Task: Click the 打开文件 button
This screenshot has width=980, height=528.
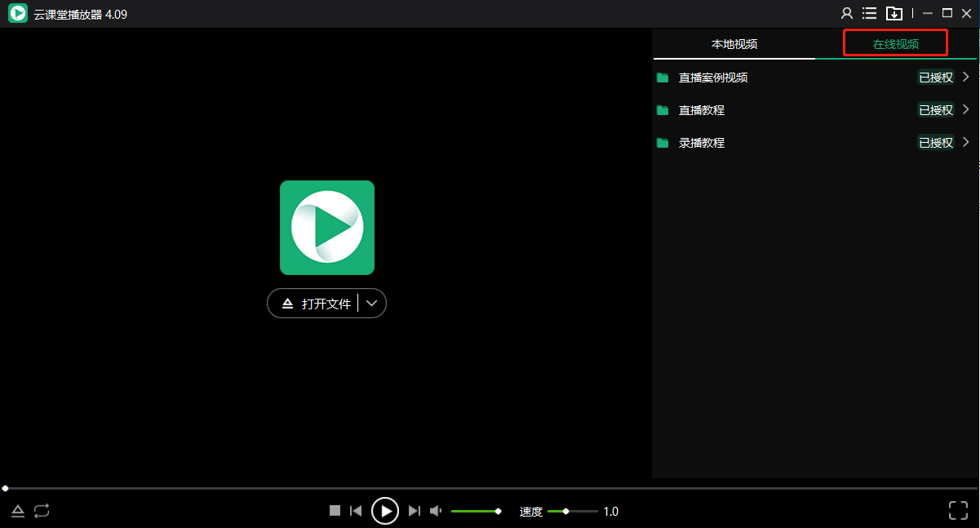Action: (x=318, y=304)
